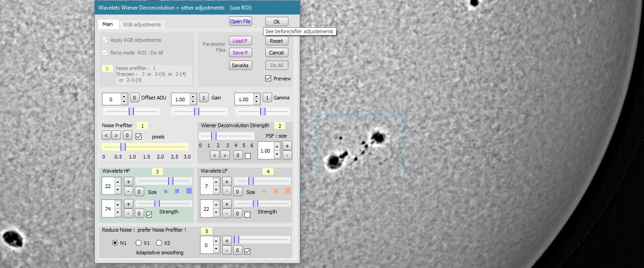
Task: Click the Open File button
Action: (240, 21)
